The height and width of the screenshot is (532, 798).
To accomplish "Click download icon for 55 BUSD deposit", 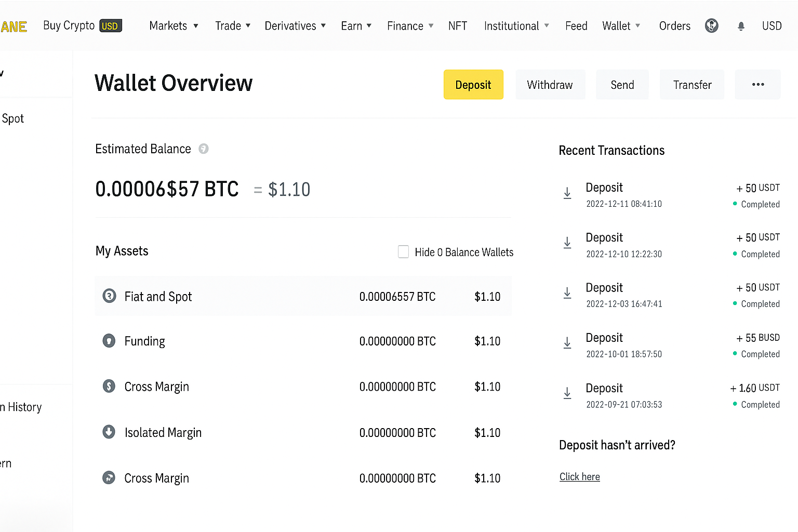I will click(x=567, y=343).
